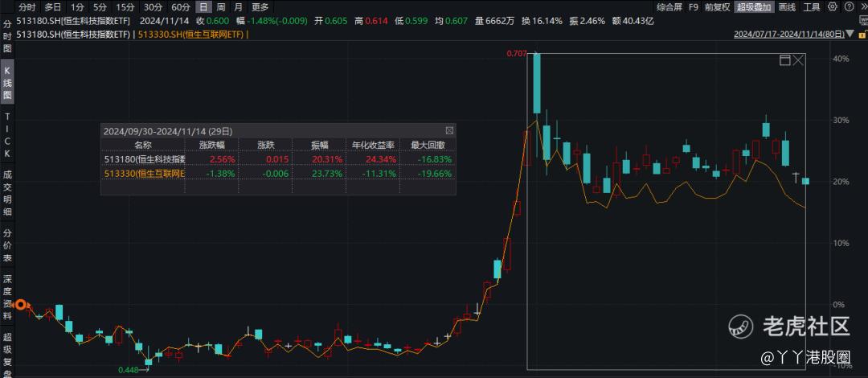The image size is (868, 378).
Task: Open the 工具 tools menu
Action: click(x=812, y=7)
